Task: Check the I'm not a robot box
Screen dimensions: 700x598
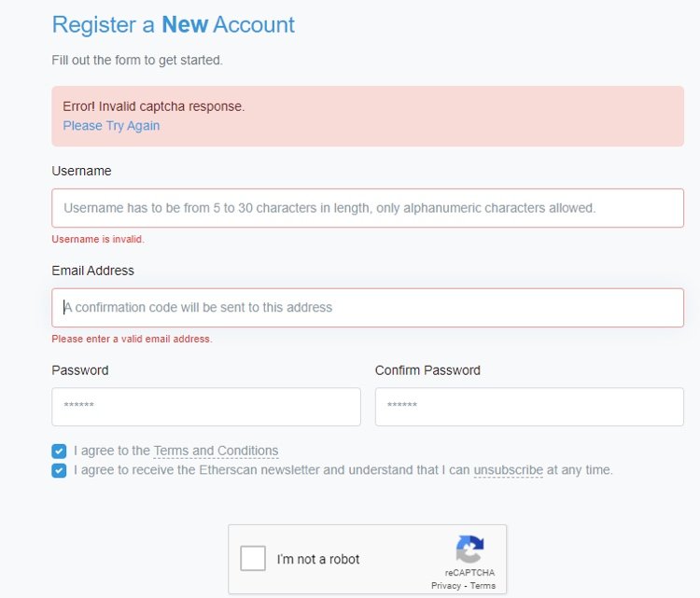Action: (x=253, y=558)
